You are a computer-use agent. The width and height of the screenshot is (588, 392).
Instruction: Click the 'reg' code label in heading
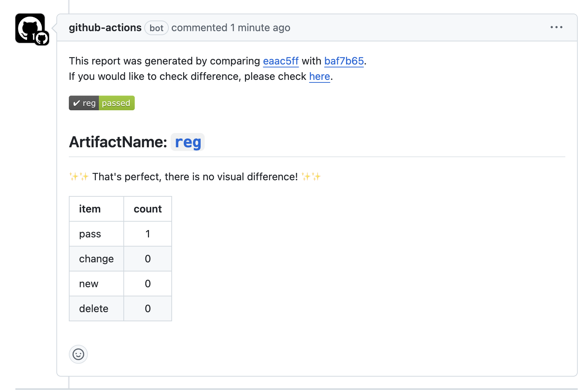tap(188, 142)
